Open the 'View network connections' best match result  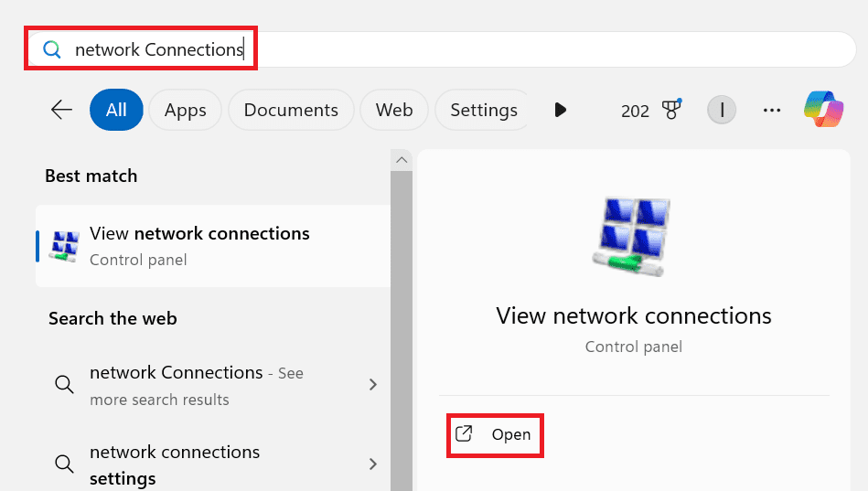click(213, 246)
